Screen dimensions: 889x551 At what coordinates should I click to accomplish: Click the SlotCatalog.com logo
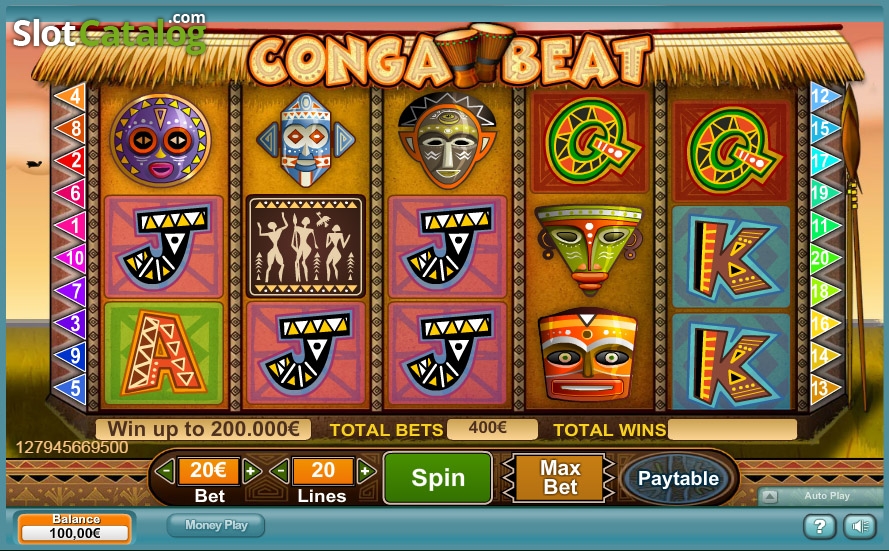(x=109, y=32)
